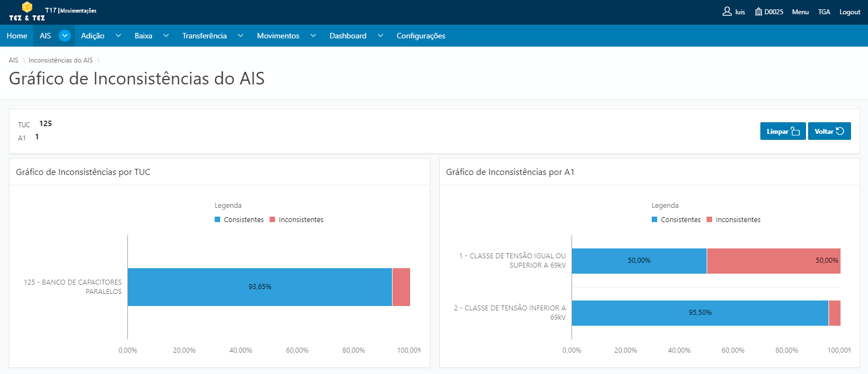Toggle Consistentes legend in TUC chart
This screenshot has width=868, height=374.
pos(239,220)
